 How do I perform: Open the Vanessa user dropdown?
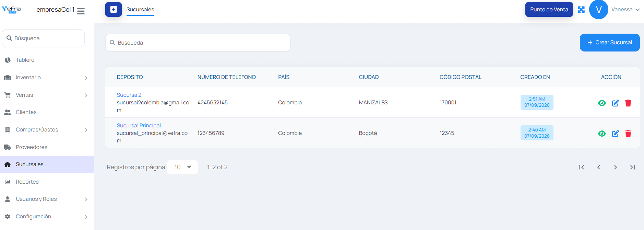point(625,10)
